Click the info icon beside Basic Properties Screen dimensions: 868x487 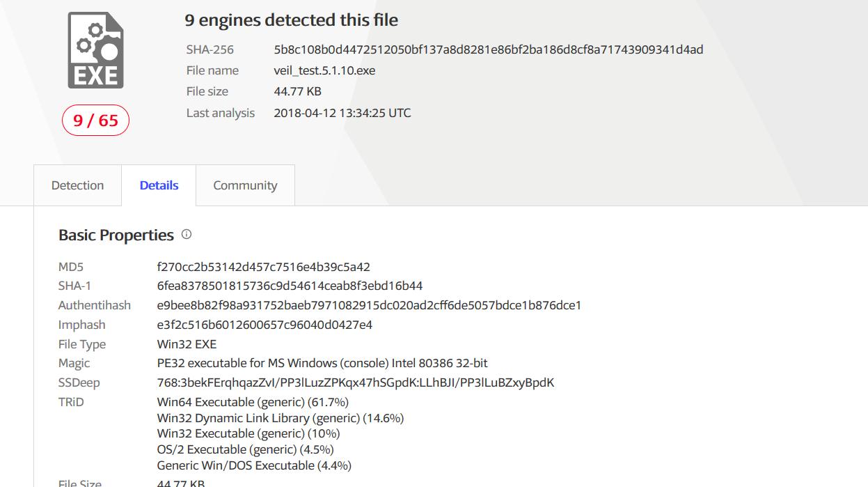187,234
